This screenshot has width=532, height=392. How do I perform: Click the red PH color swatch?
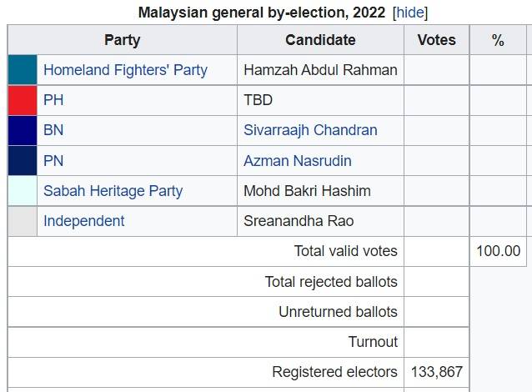(x=23, y=100)
